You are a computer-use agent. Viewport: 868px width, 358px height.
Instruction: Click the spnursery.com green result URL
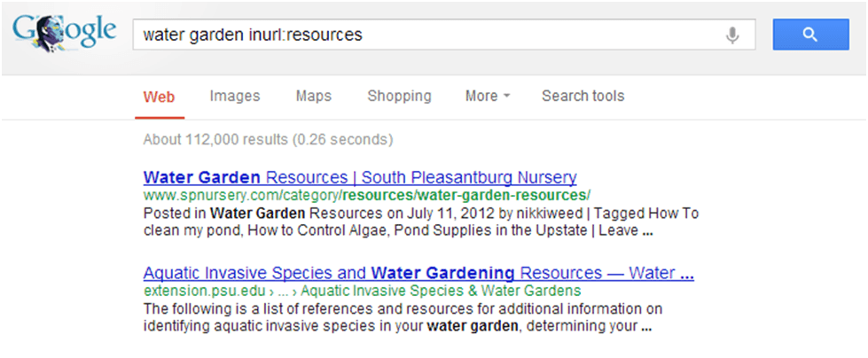tap(367, 195)
